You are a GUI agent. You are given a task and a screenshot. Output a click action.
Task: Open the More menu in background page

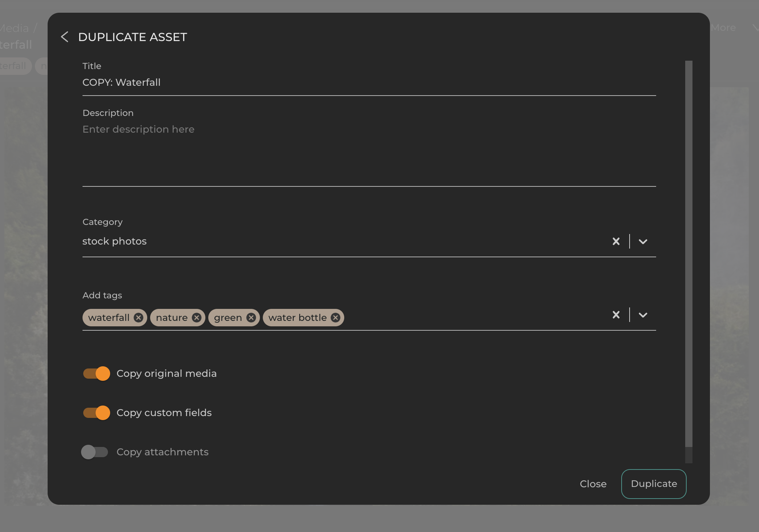723,28
